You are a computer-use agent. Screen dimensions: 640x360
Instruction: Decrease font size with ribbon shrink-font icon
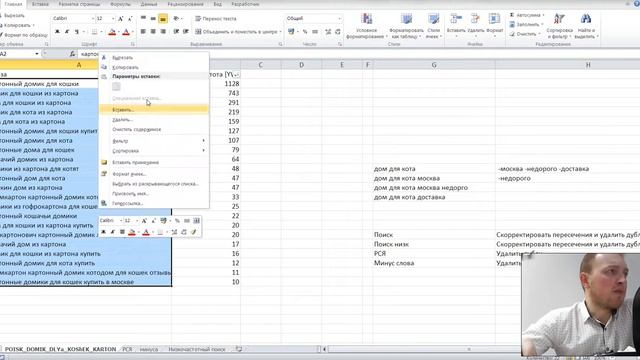tap(130, 19)
